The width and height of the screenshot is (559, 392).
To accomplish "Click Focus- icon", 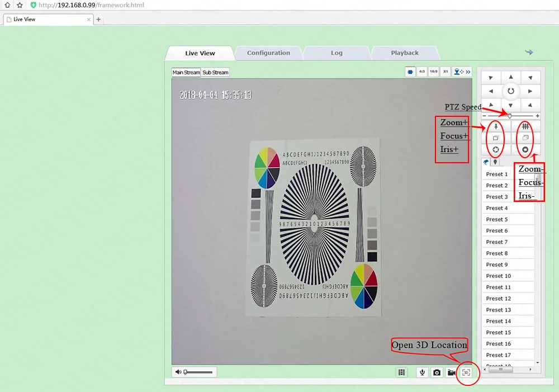I will click(525, 138).
